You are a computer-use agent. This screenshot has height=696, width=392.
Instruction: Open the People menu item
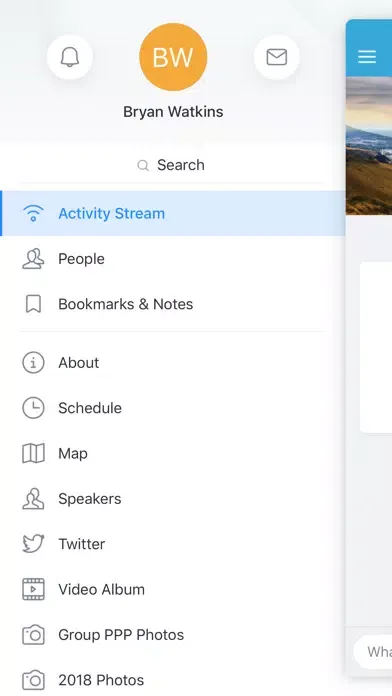173,259
